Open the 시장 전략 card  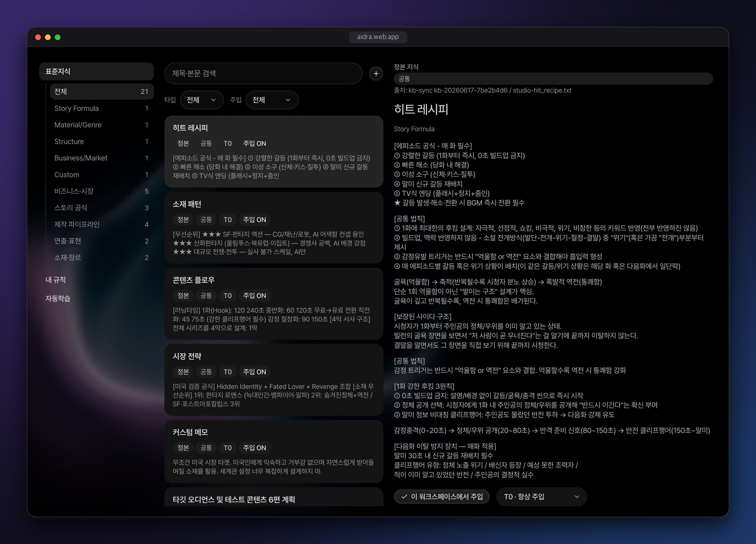(274, 380)
